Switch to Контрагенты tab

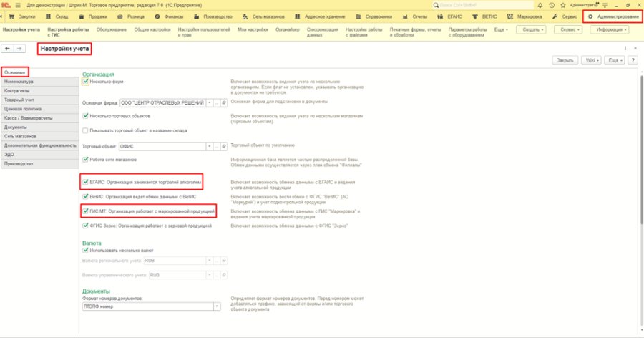(39, 90)
